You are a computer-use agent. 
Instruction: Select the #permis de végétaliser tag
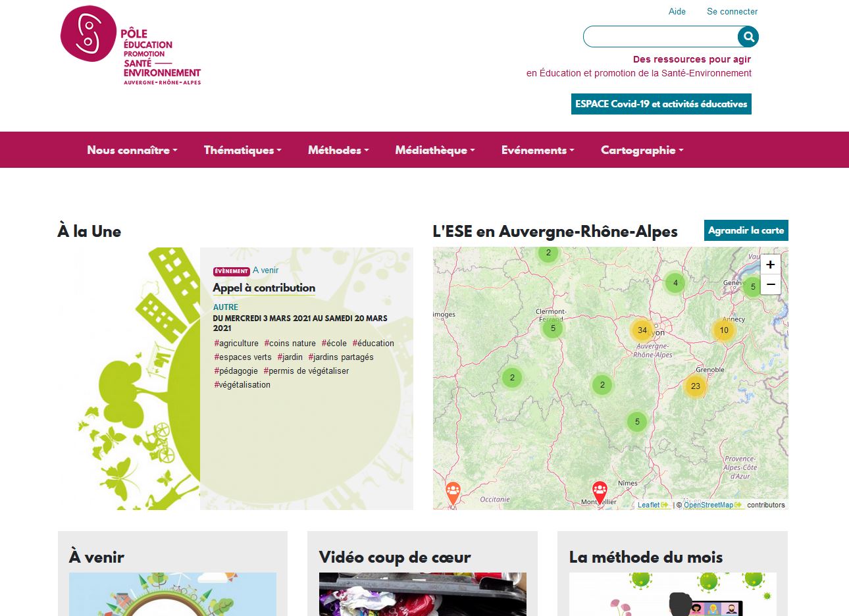(x=306, y=371)
